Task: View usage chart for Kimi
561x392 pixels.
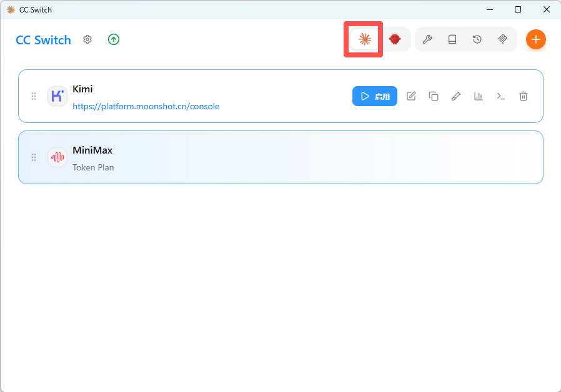Action: click(x=479, y=96)
